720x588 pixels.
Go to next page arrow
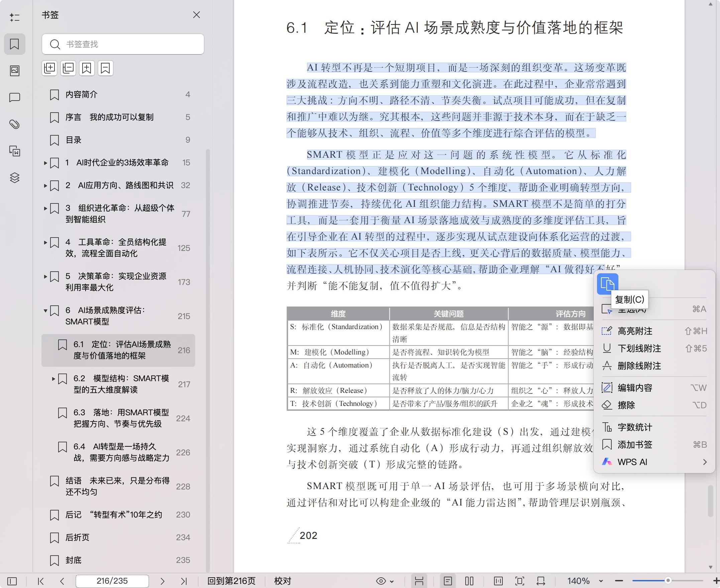pyautogui.click(x=162, y=581)
